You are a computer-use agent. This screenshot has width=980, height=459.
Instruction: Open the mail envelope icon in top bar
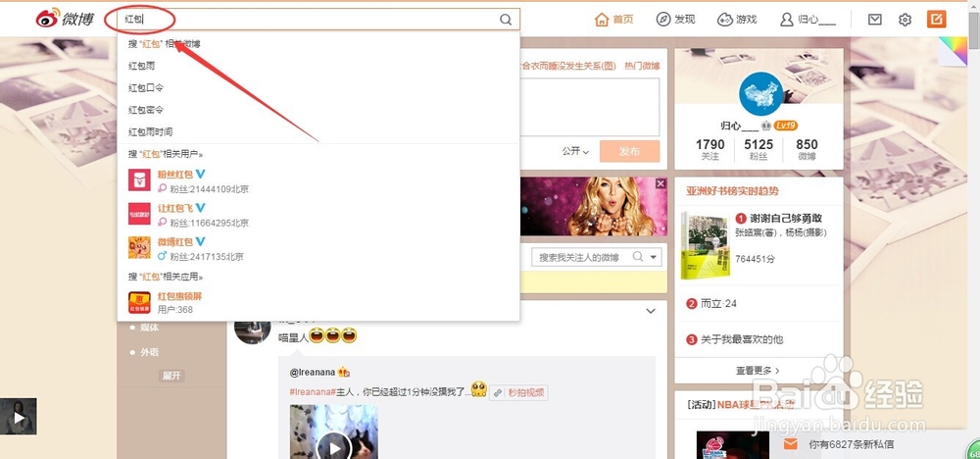[875, 20]
